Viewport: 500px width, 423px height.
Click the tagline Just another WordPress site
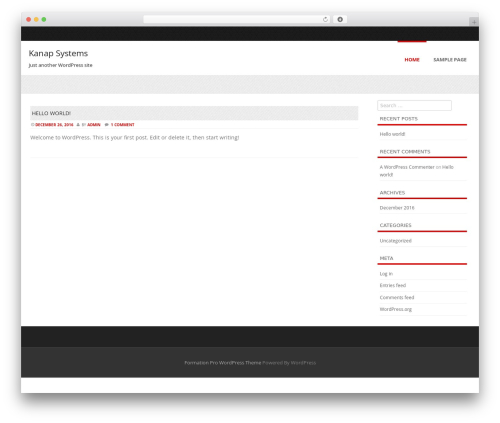[x=60, y=65]
